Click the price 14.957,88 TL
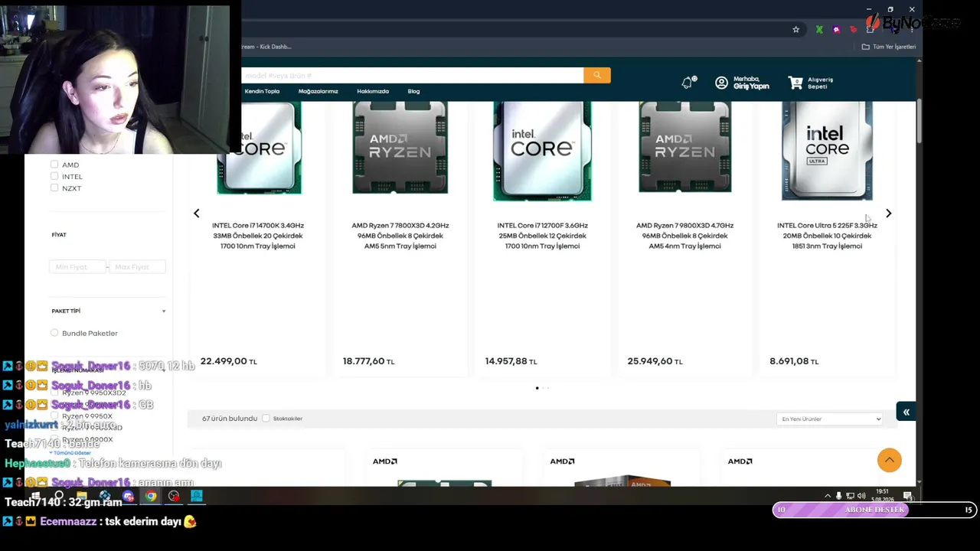 coord(511,361)
